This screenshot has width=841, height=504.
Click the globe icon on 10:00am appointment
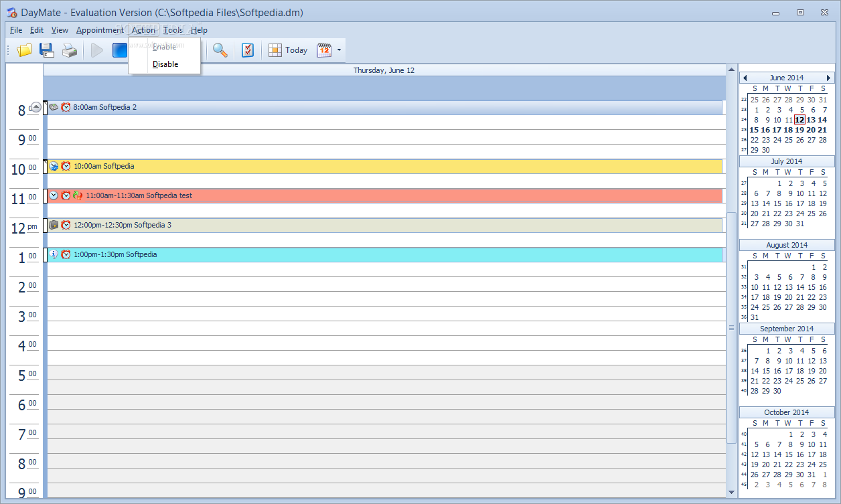pos(54,166)
